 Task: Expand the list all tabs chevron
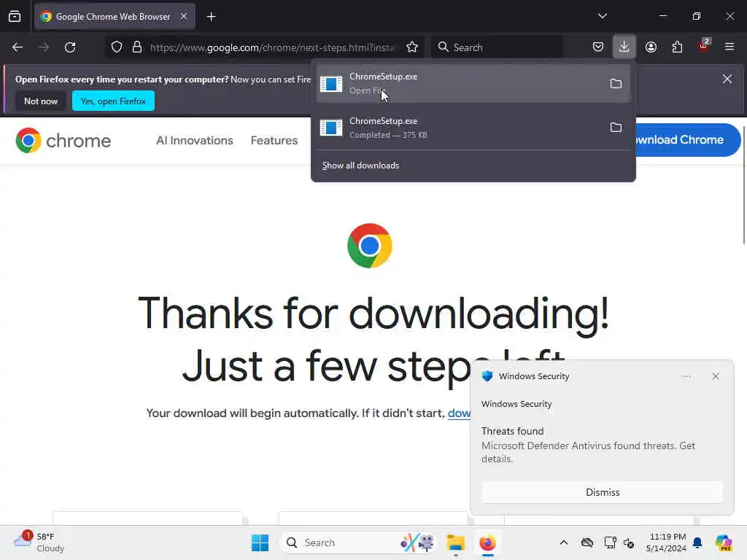click(x=602, y=16)
